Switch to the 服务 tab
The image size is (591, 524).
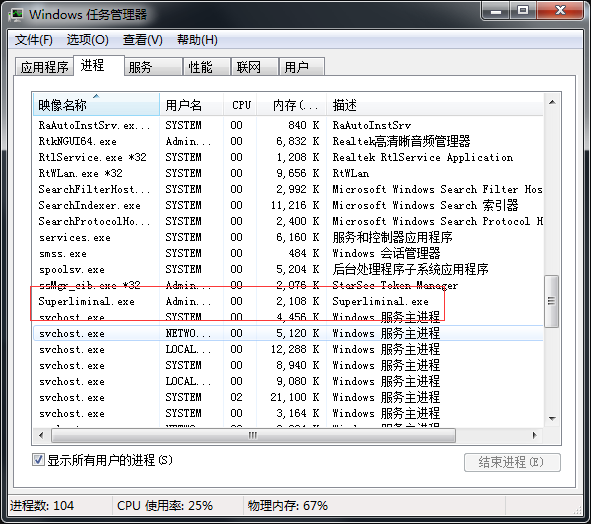coord(153,67)
